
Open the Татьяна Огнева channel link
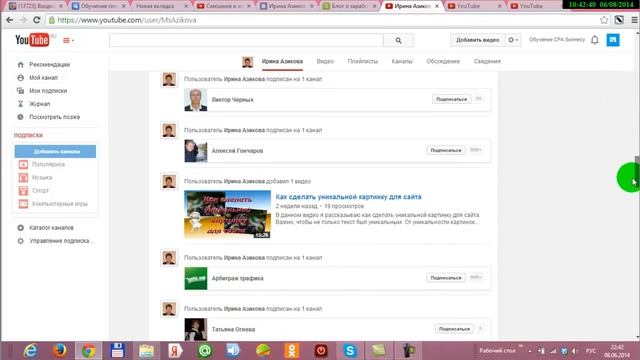233,329
